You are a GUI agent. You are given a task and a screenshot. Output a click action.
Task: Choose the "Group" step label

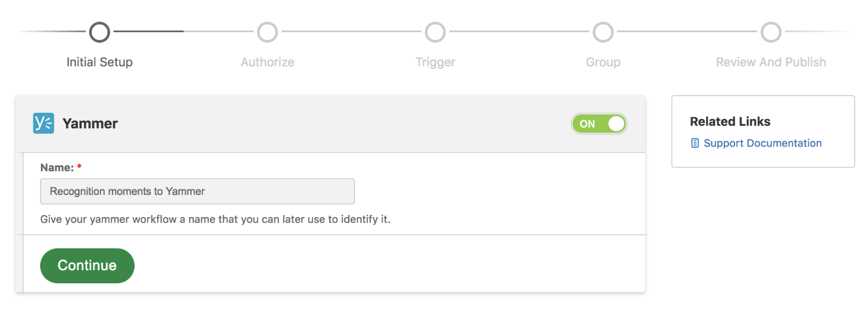click(603, 62)
